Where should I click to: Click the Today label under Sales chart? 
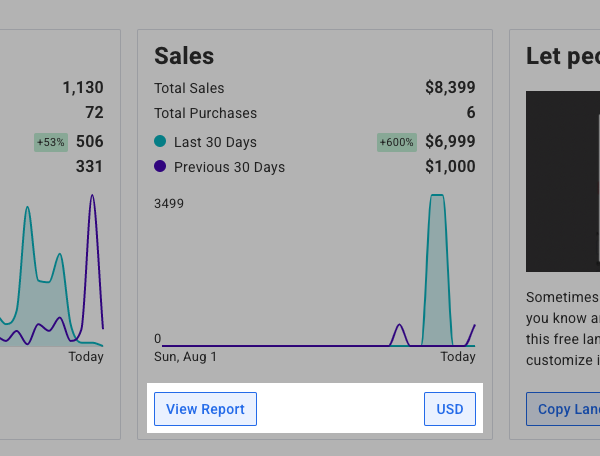(x=458, y=357)
